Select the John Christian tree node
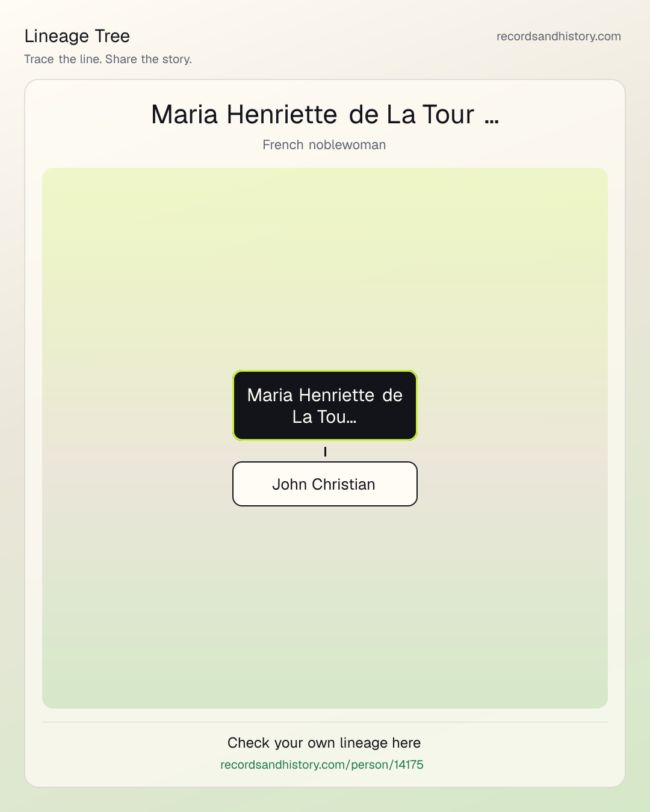 pyautogui.click(x=325, y=484)
